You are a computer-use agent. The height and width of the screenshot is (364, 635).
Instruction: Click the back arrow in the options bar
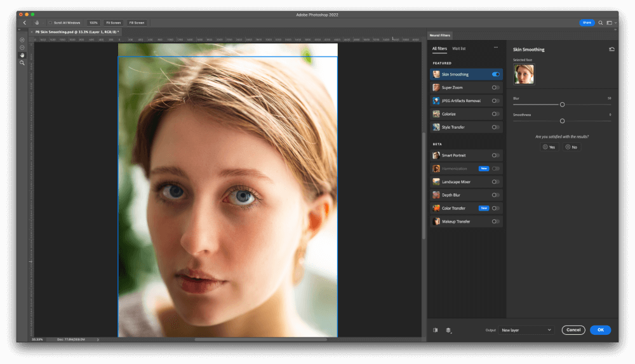(x=25, y=22)
